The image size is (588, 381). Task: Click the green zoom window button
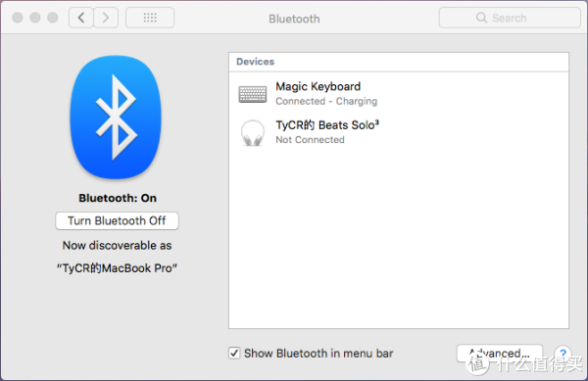tap(53, 18)
